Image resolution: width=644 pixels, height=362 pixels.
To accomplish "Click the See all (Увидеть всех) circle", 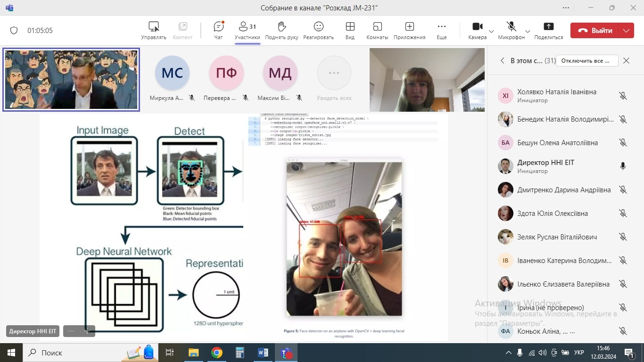I will point(334,73).
